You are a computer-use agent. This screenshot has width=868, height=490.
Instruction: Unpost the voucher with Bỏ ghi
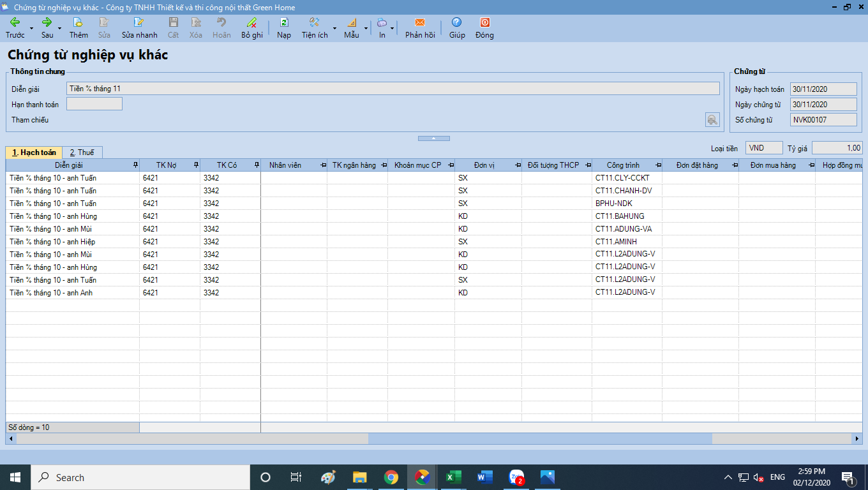point(252,28)
